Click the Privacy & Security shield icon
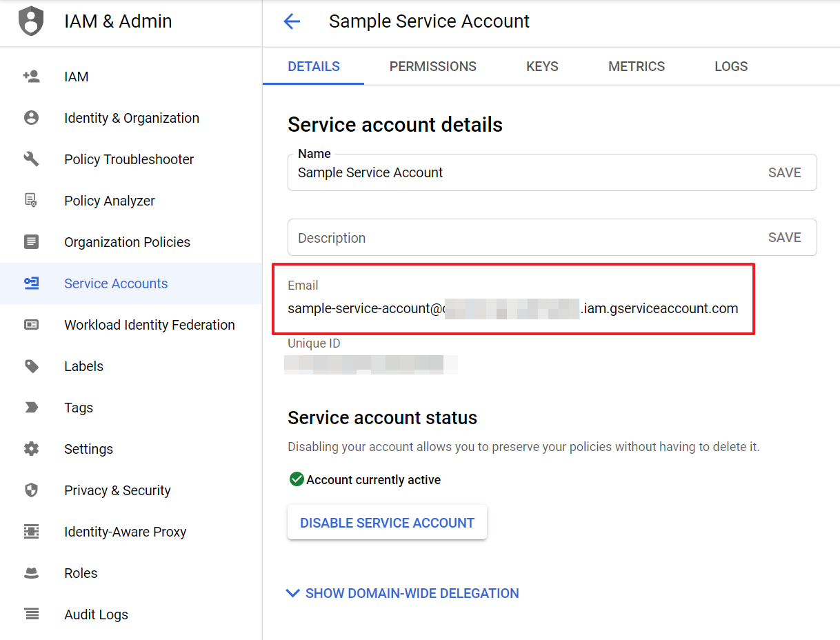The height and width of the screenshot is (640, 840). (31, 490)
